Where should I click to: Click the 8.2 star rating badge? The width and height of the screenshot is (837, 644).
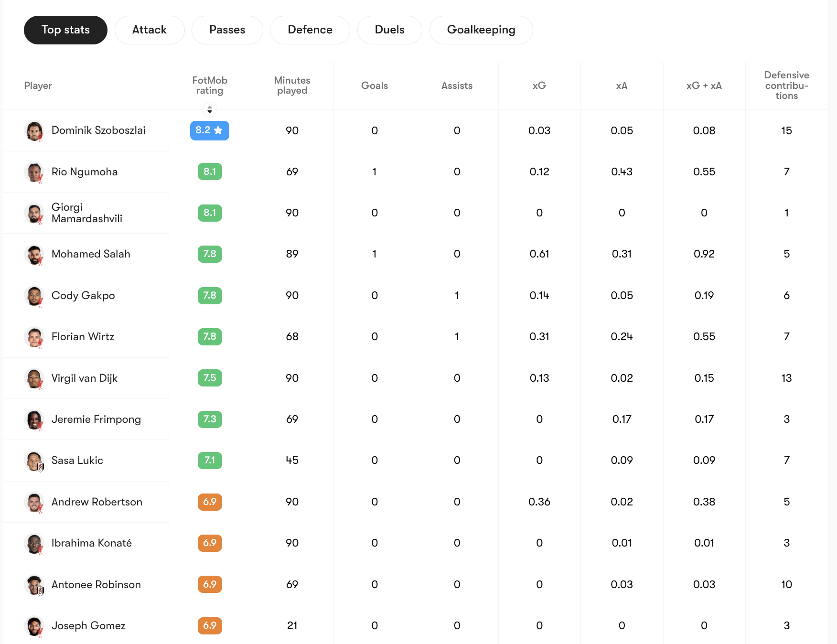[209, 130]
